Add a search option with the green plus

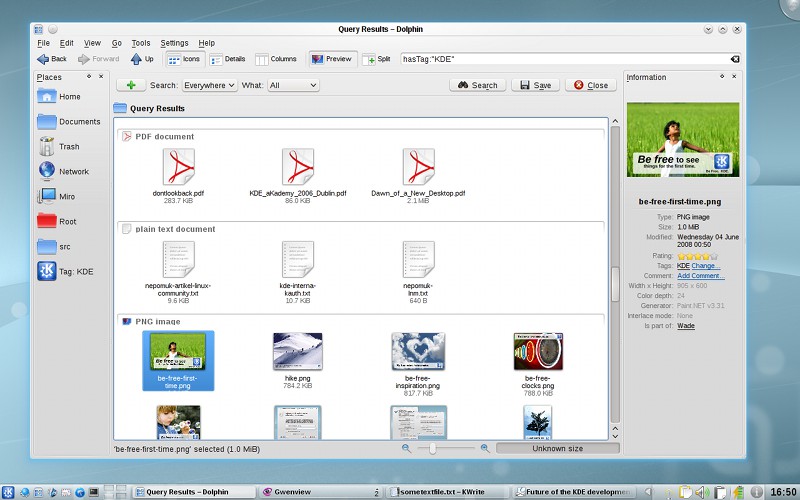click(131, 85)
